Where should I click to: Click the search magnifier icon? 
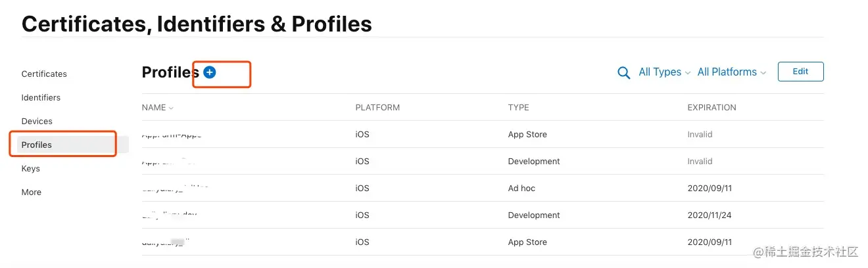[x=623, y=72]
